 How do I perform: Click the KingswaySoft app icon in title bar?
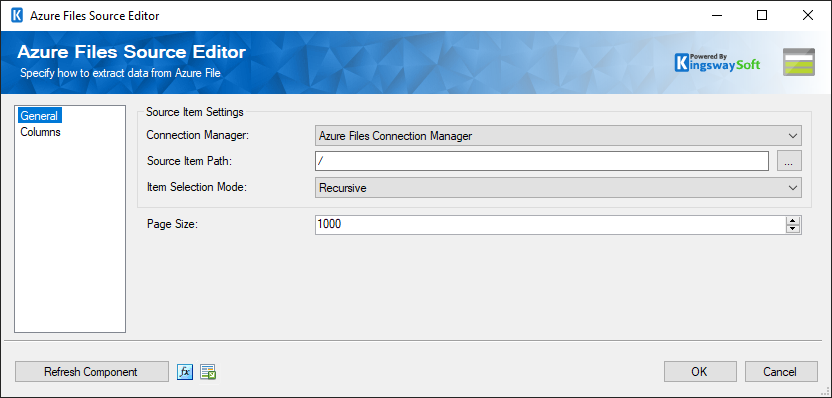[x=17, y=15]
